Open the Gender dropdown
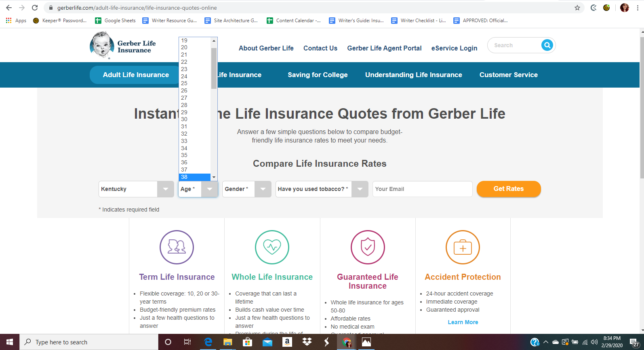The width and height of the screenshot is (644, 350). tap(246, 189)
